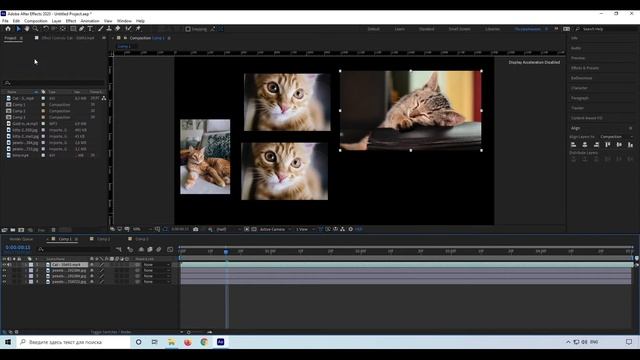Image resolution: width=640 pixels, height=360 pixels.
Task: Select the Zoom magnifier tool
Action: (36, 29)
